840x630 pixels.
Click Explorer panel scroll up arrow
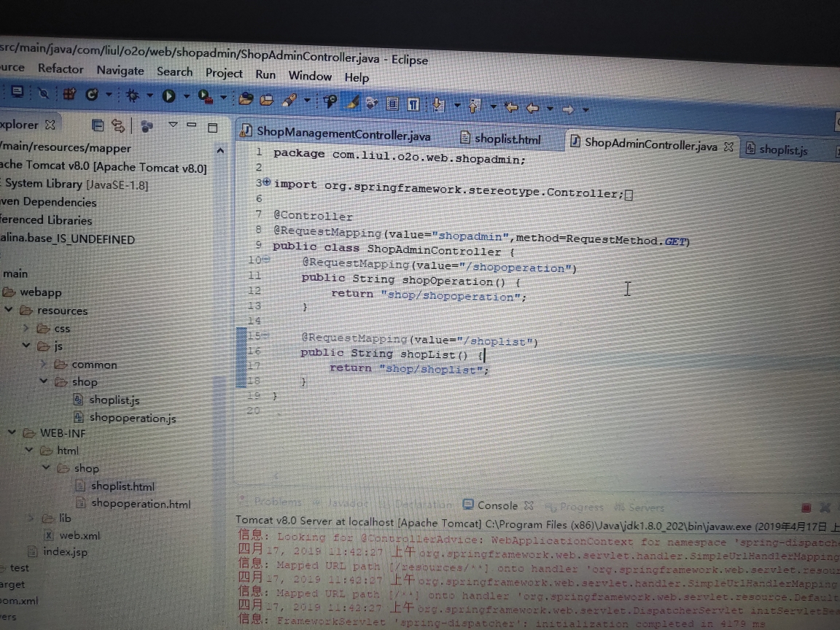pyautogui.click(x=220, y=152)
